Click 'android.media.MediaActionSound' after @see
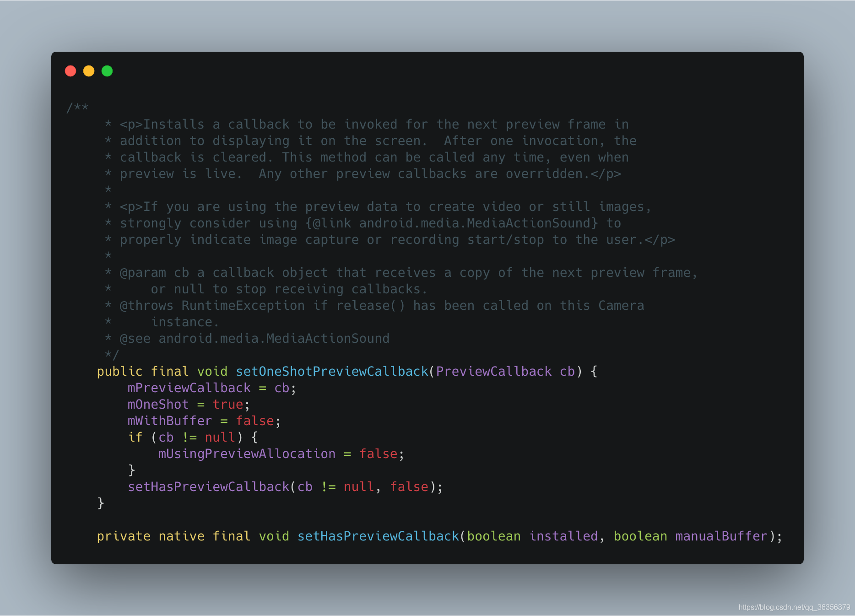855x616 pixels. point(274,338)
